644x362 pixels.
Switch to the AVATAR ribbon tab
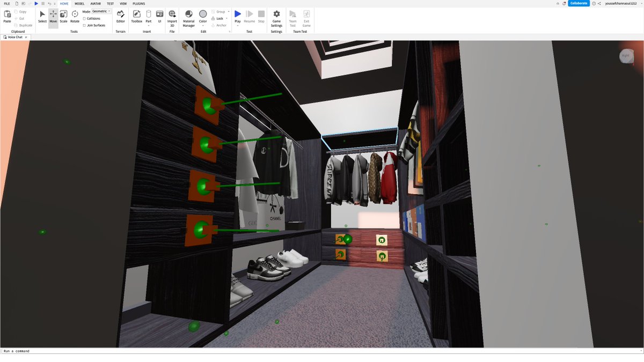click(96, 4)
